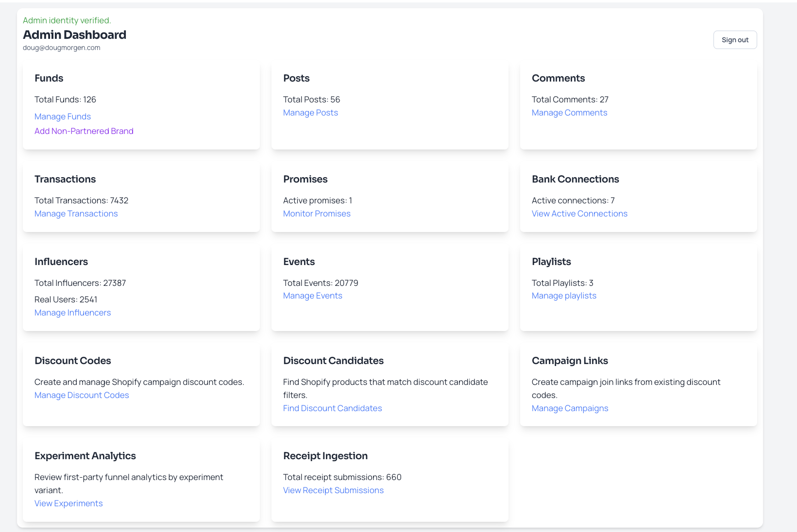Click the Playlists card title
This screenshot has width=797, height=532.
pos(551,262)
